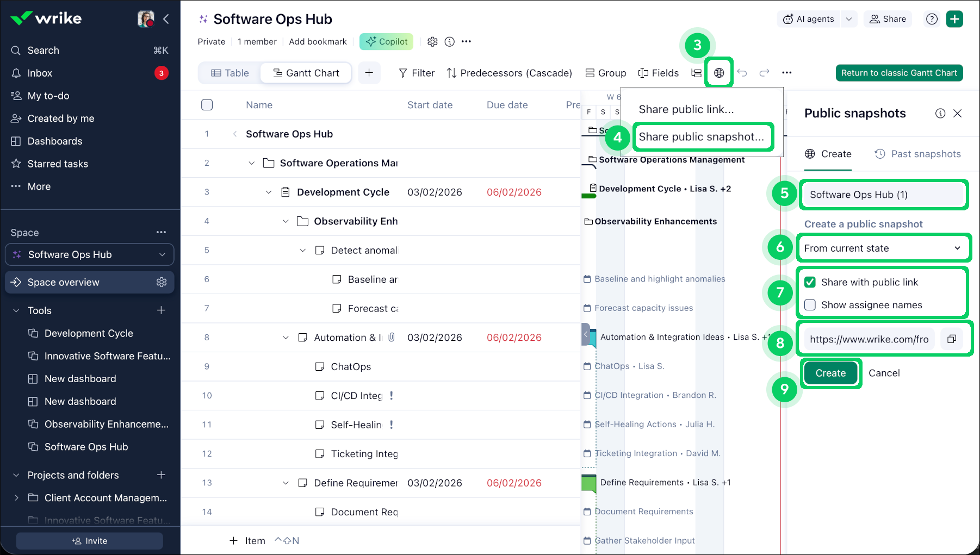The height and width of the screenshot is (555, 980).
Task: Enable Show assignee names checkbox
Action: [x=810, y=305]
